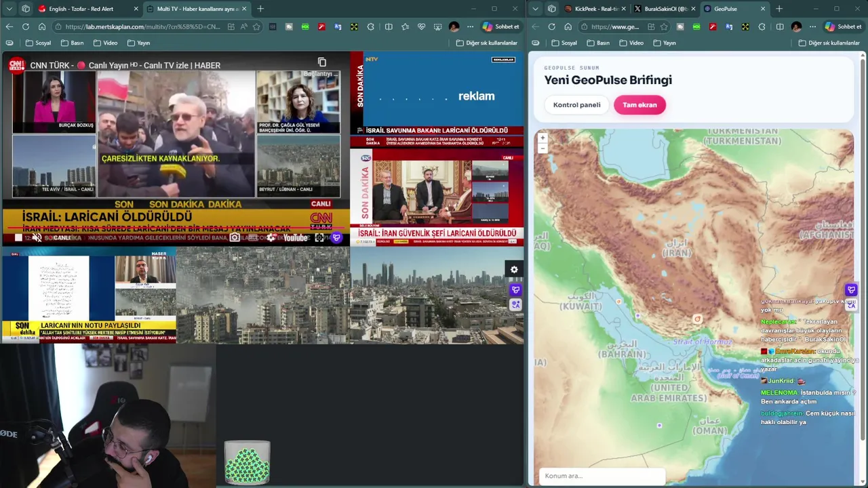Open Sosyal bookmarks folder in left browser

pyautogui.click(x=38, y=43)
